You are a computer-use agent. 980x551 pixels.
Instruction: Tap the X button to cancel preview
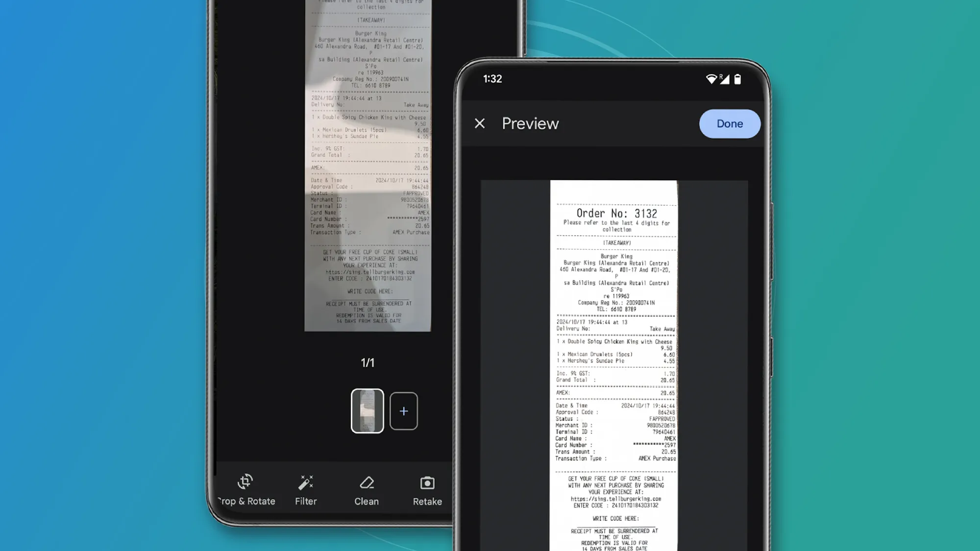point(479,124)
